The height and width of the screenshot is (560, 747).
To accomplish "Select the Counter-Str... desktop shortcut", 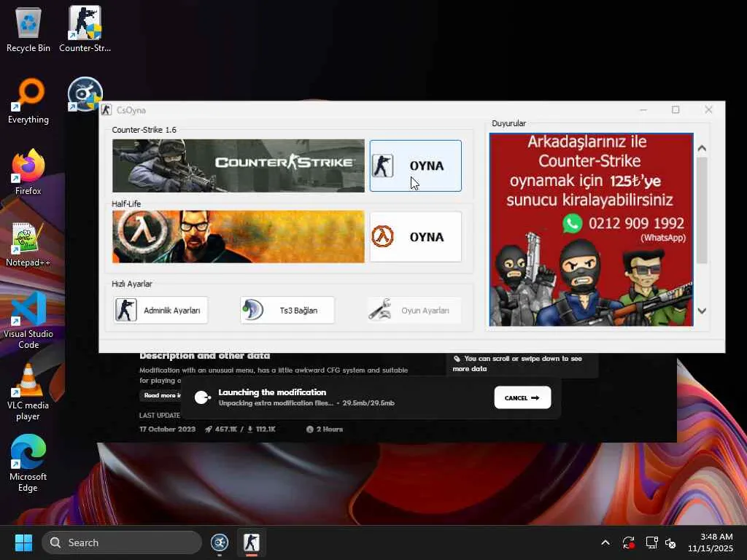I will click(85, 30).
